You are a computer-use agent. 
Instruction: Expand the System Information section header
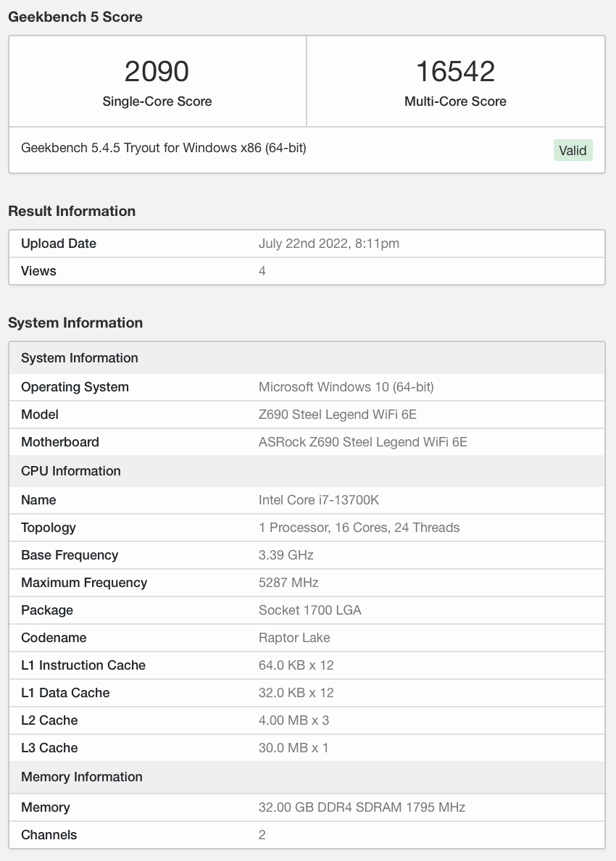pyautogui.click(x=80, y=358)
